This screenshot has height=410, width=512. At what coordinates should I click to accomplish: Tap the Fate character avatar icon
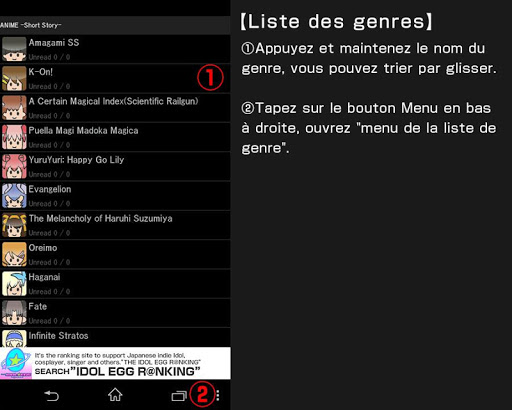click(14, 313)
